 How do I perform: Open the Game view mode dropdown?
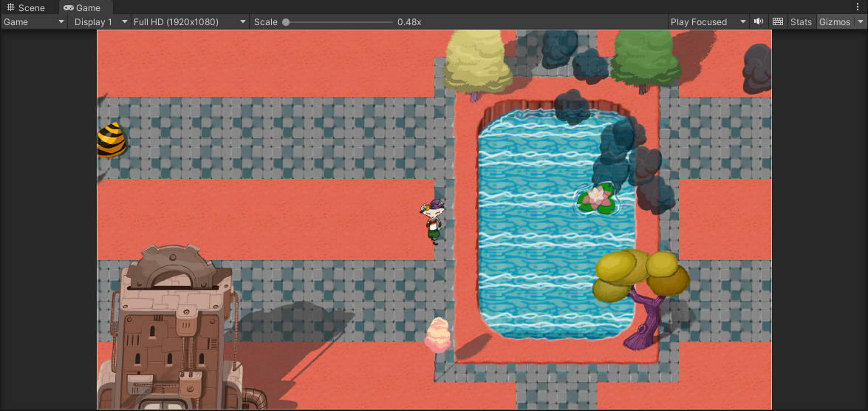coord(34,21)
